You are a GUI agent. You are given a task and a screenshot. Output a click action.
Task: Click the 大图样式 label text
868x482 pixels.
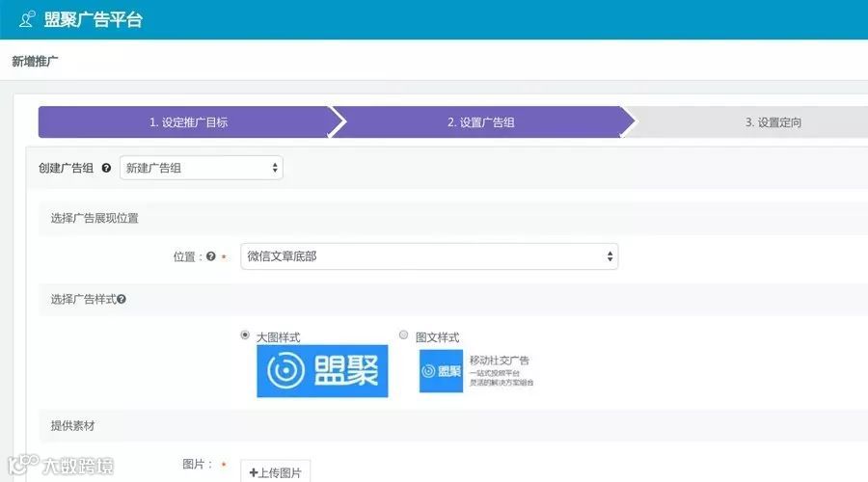tap(279, 337)
